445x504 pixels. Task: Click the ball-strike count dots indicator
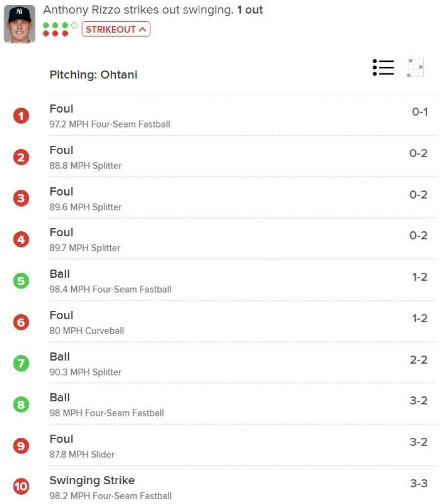pyautogui.click(x=60, y=29)
